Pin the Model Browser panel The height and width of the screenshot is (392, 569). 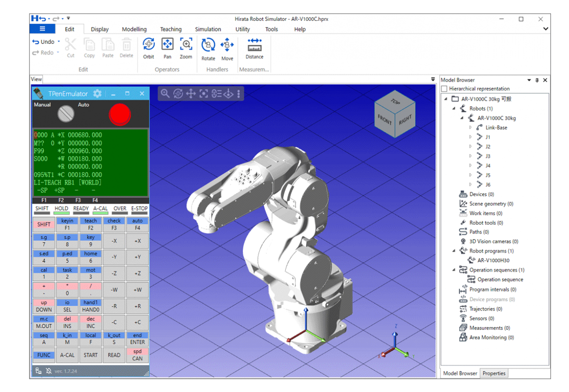tap(537, 80)
